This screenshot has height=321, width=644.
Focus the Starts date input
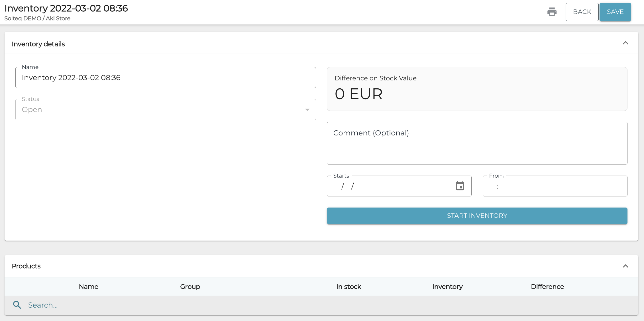[x=390, y=186]
